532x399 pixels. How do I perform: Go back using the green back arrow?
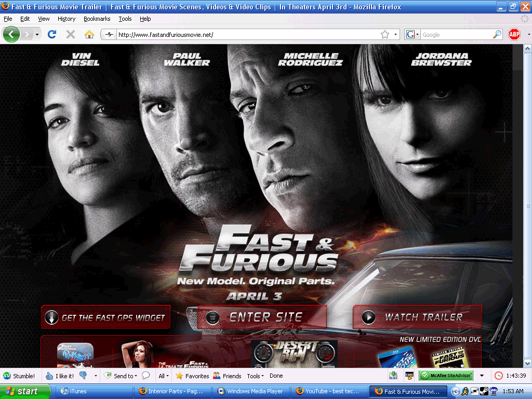click(11, 34)
